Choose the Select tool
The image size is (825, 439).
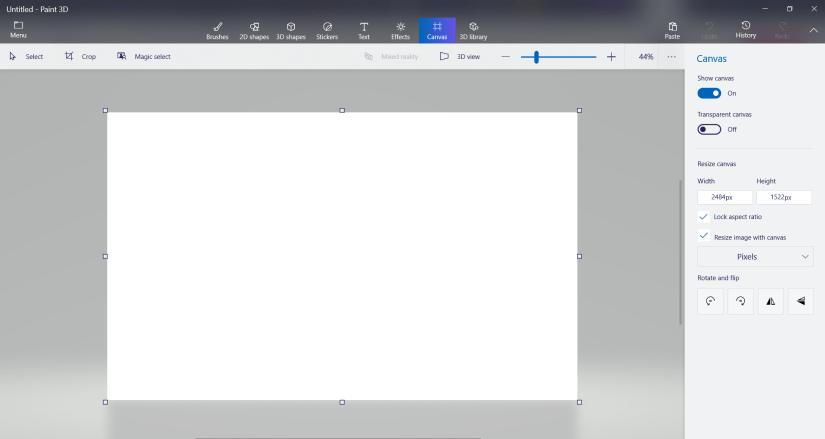tap(26, 56)
